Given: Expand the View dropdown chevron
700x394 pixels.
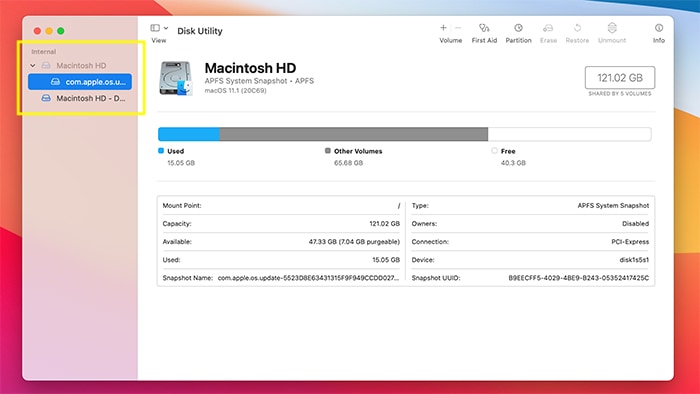Looking at the screenshot, I should pyautogui.click(x=166, y=28).
